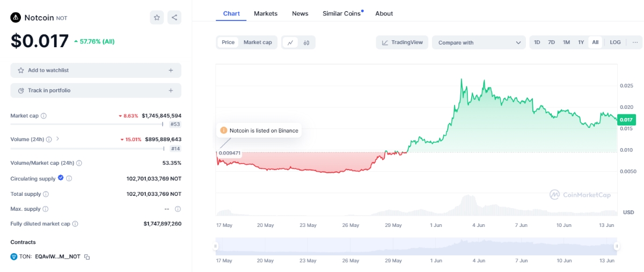Open the Compare with dropdown
644x272 pixels.
click(x=479, y=42)
